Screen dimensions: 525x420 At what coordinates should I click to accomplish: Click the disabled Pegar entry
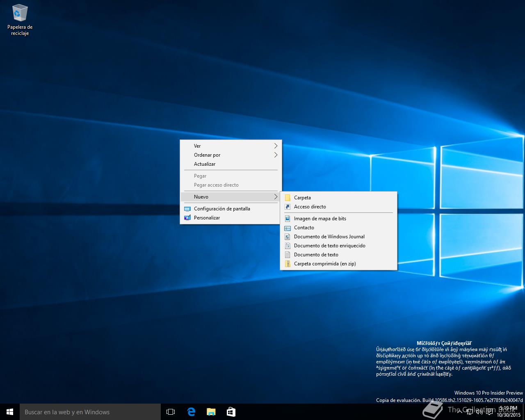pos(231,176)
